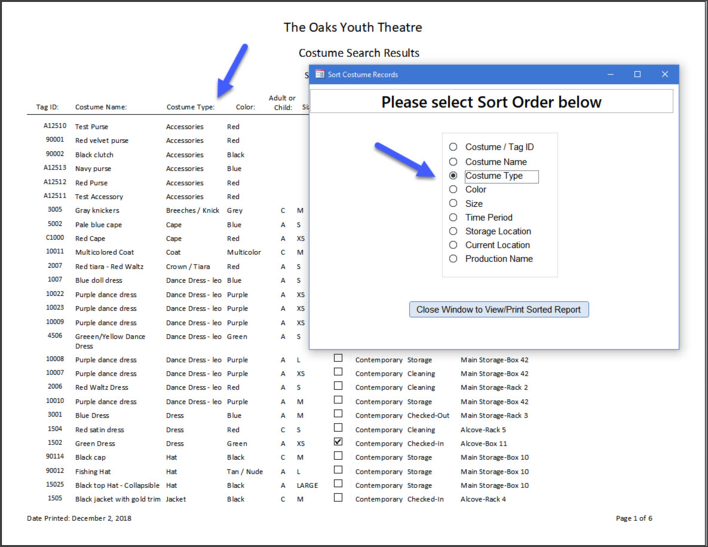
Task: Click the 'Tan / Nude' color cell
Action: pyautogui.click(x=245, y=471)
